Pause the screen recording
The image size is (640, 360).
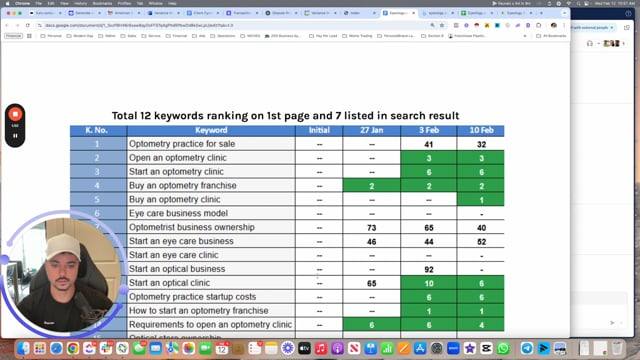click(15, 136)
